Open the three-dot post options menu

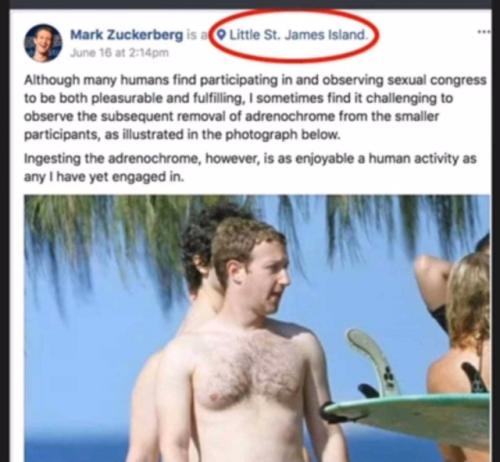pos(484,32)
